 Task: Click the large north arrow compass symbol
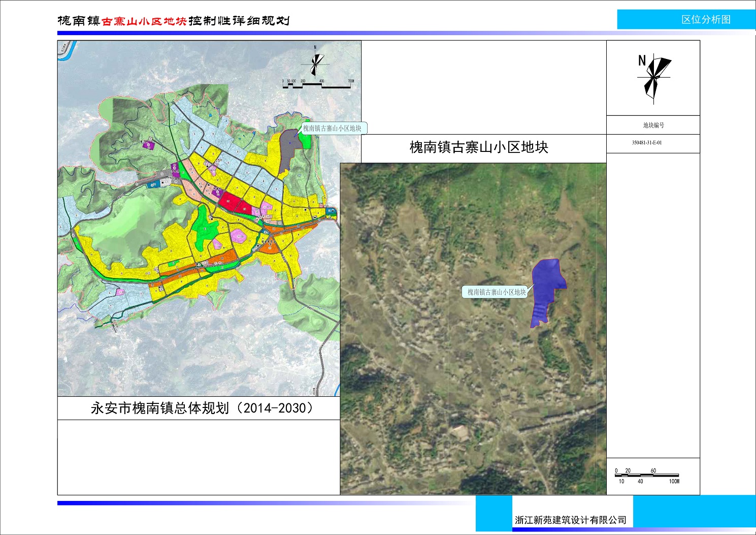[x=653, y=78]
